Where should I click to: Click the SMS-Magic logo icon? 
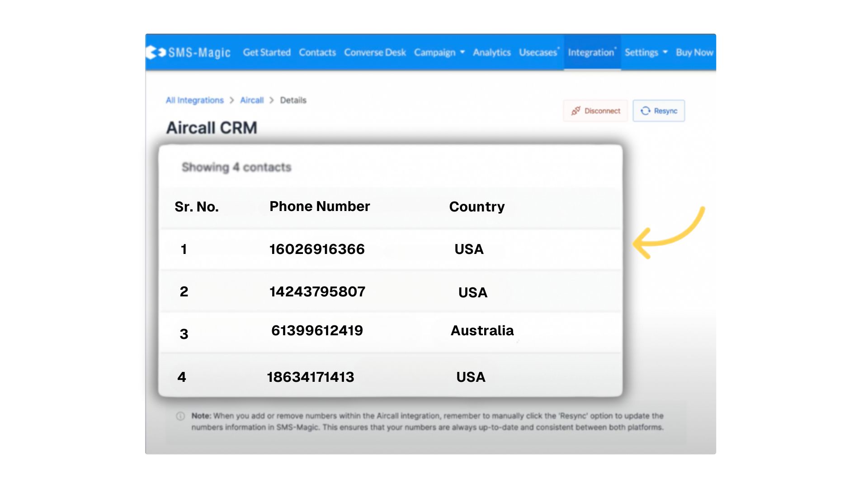pos(156,52)
